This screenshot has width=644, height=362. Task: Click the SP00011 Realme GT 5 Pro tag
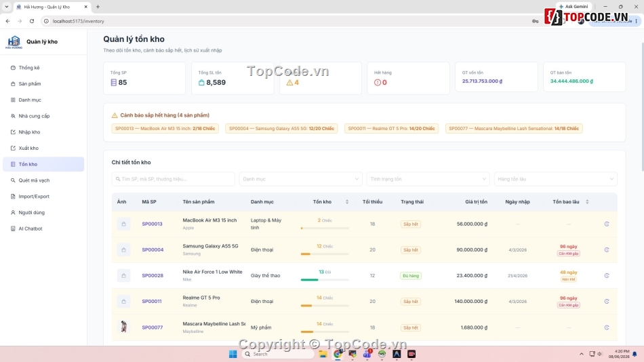(391, 129)
